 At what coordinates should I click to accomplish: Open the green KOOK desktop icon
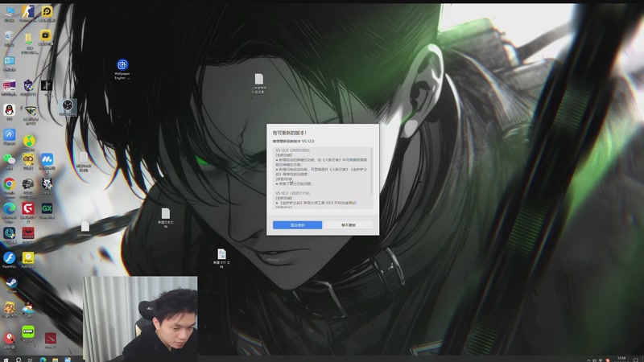click(28, 333)
